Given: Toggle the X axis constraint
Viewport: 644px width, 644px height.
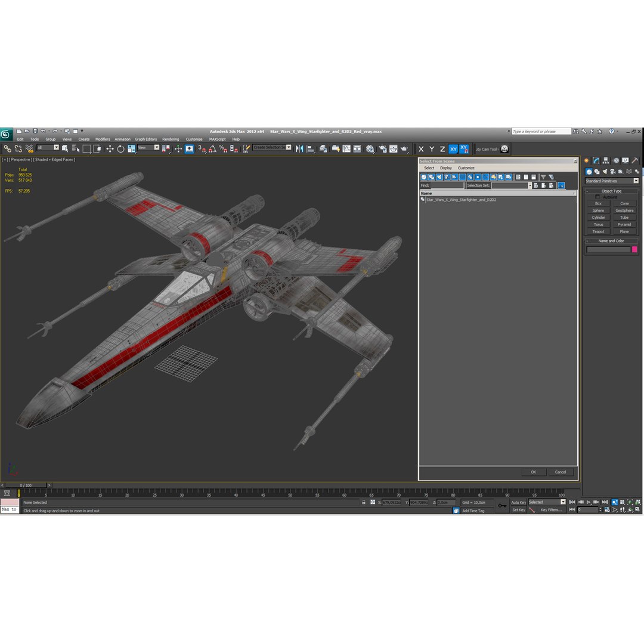Looking at the screenshot, I should point(421,149).
